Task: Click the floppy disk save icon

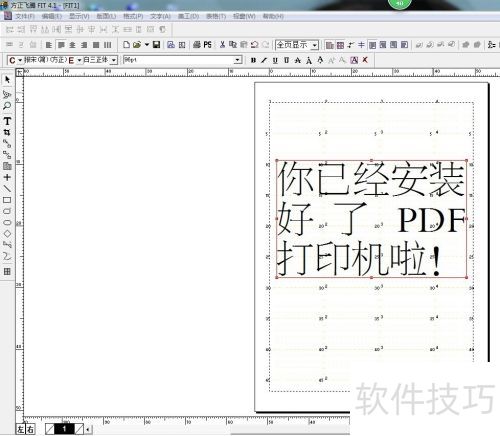Action: click(x=156, y=44)
